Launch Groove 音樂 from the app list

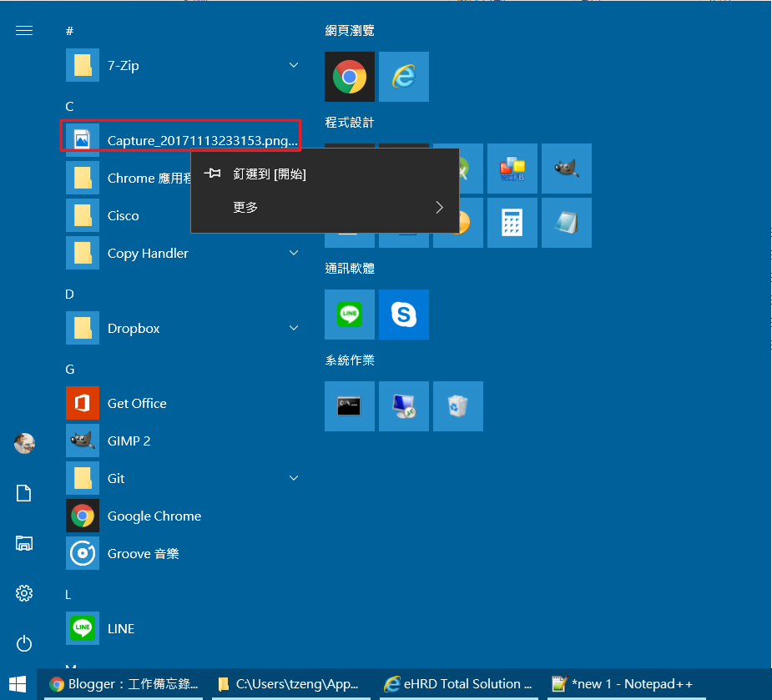[143, 553]
